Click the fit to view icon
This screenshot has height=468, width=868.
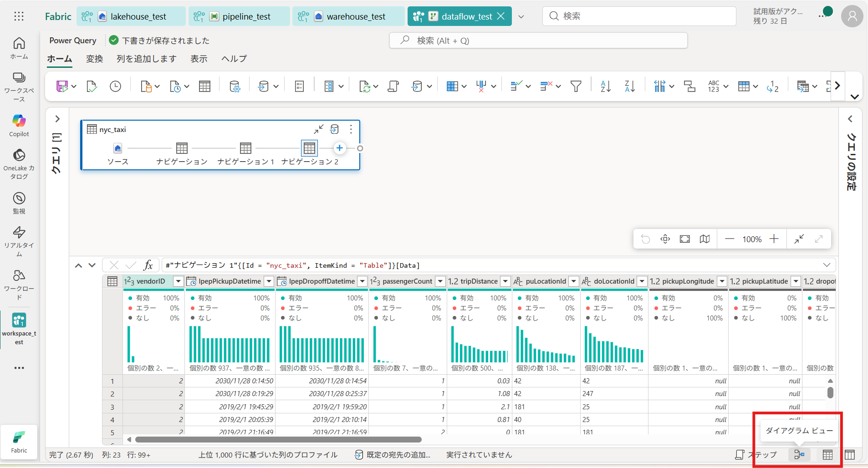pyautogui.click(x=684, y=239)
